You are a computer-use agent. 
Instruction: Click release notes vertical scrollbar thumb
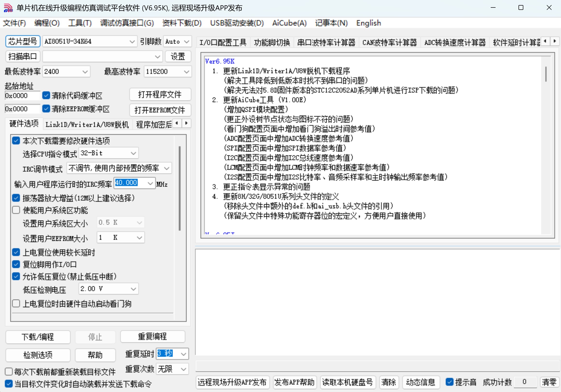coord(546,74)
